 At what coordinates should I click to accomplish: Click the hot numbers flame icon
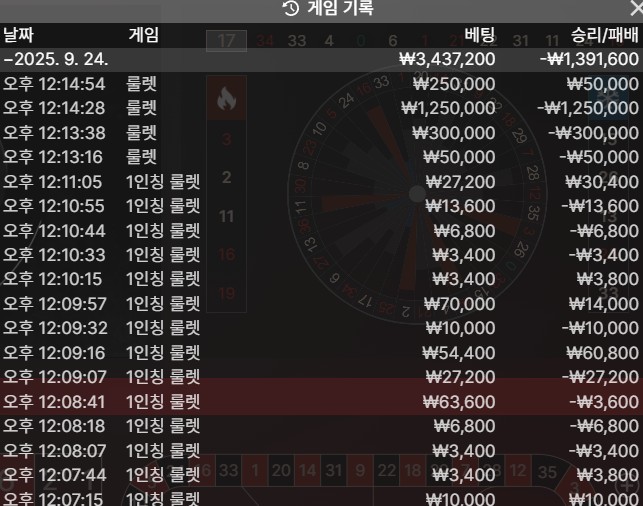pos(226,98)
